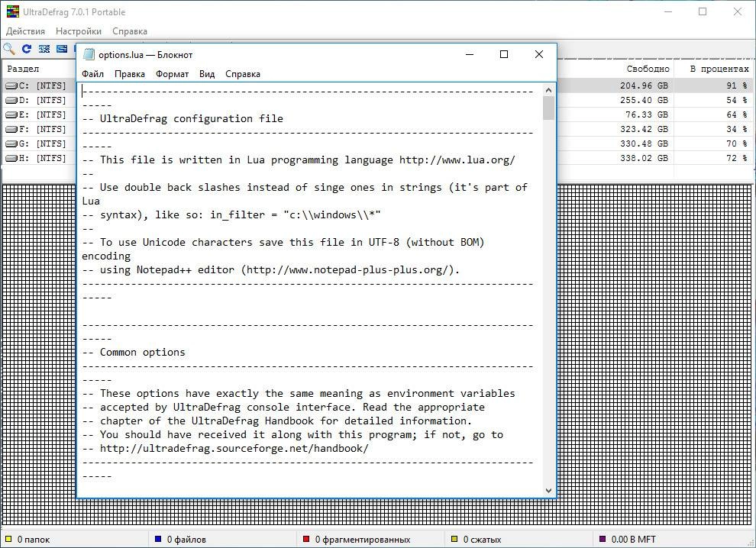Open Notepad Правка menu
This screenshot has height=548, width=756.
[130, 74]
